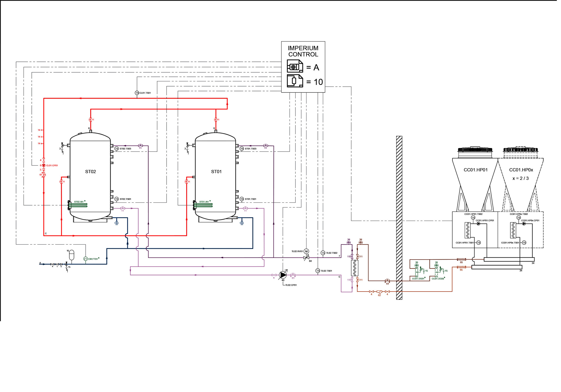Click the CL01.CP01 pump icon
The width and height of the screenshot is (561, 392).
(x=44, y=166)
